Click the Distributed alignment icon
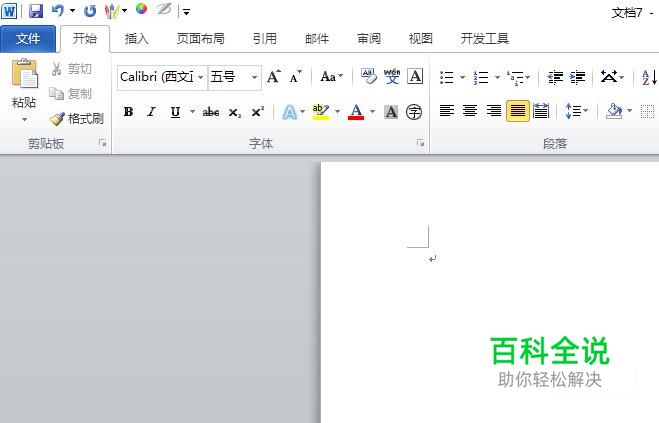This screenshot has width=659, height=423. click(x=540, y=111)
